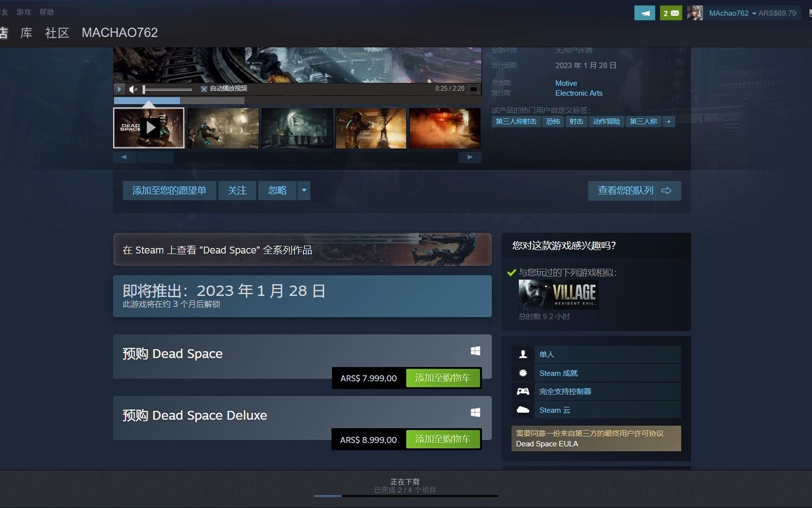The width and height of the screenshot is (812, 508).
Task: Click the Windows icon on Dead Space Deluxe row
Action: [475, 413]
